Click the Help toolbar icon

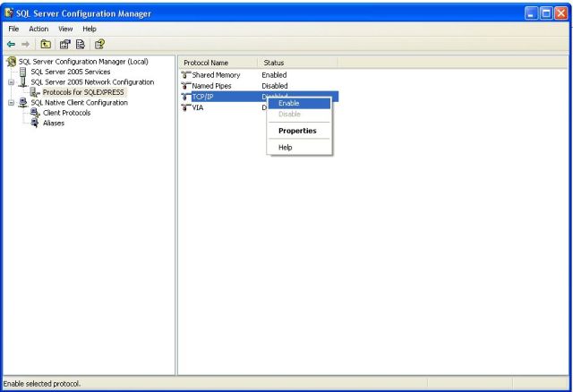click(x=99, y=44)
